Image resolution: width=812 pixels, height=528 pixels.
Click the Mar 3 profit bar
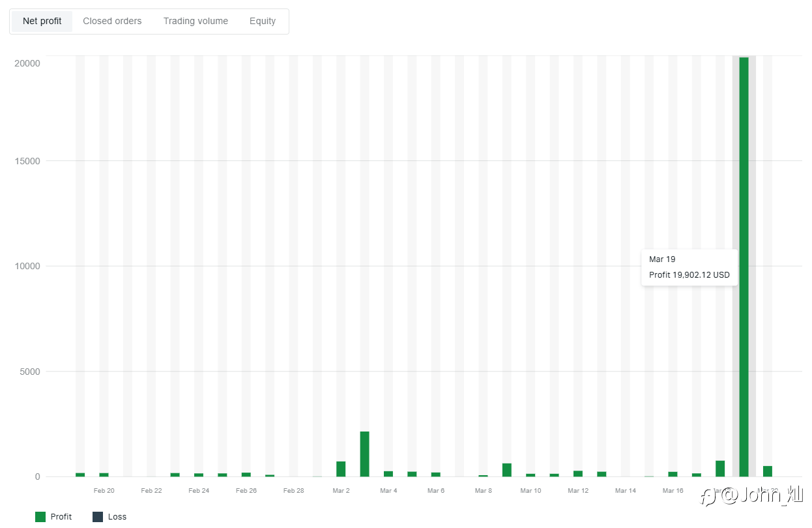364,454
